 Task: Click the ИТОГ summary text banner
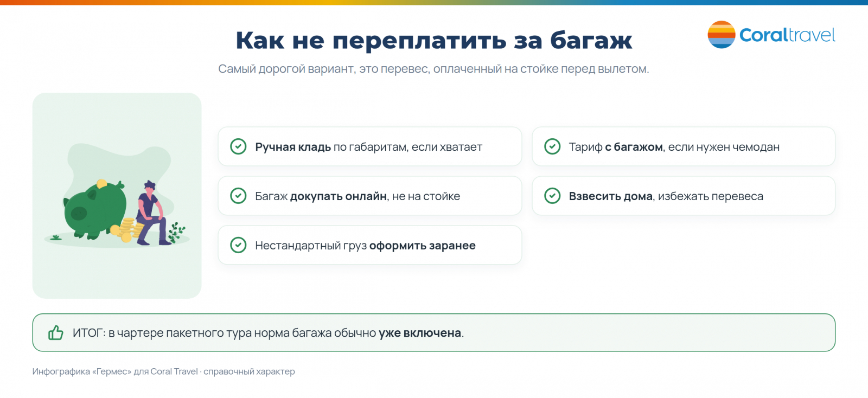point(434,332)
